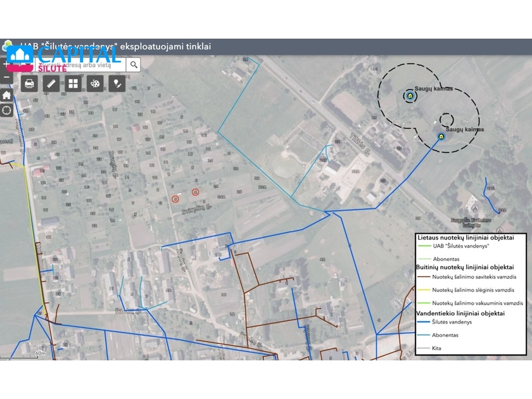Click the 'Svirplių g.' street label

click(x=197, y=208)
